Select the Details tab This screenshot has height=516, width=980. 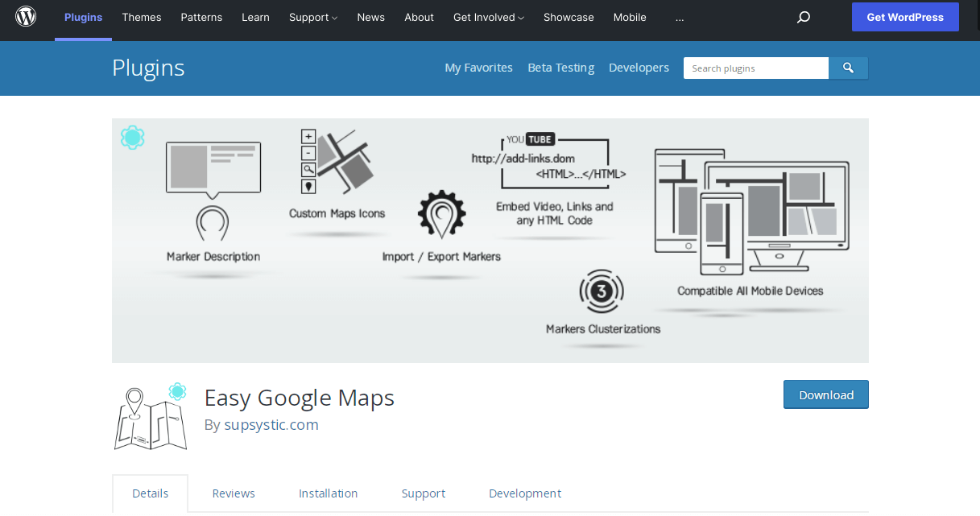coord(150,493)
